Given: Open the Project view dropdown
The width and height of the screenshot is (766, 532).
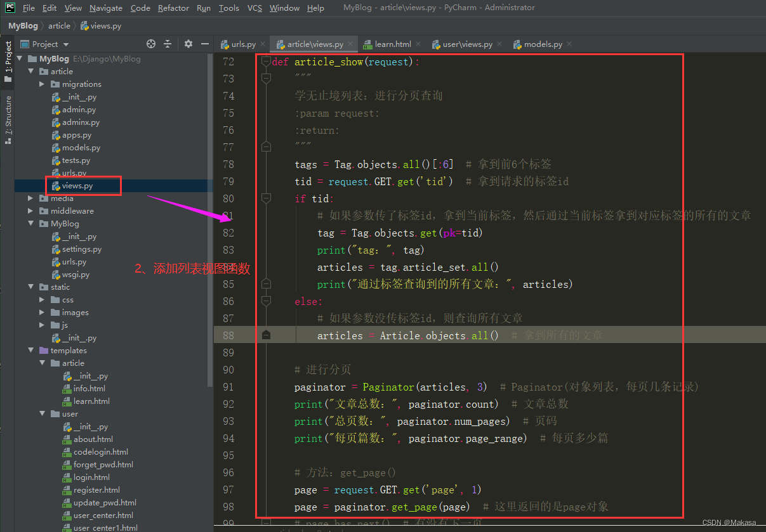Looking at the screenshot, I should 66,44.
